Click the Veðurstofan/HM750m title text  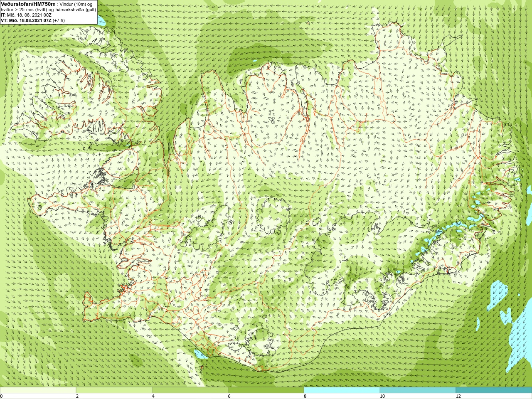pyautogui.click(x=28, y=4)
